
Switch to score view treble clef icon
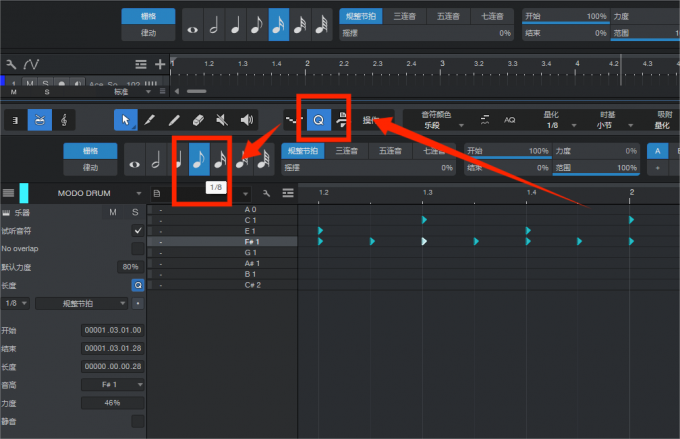64,120
